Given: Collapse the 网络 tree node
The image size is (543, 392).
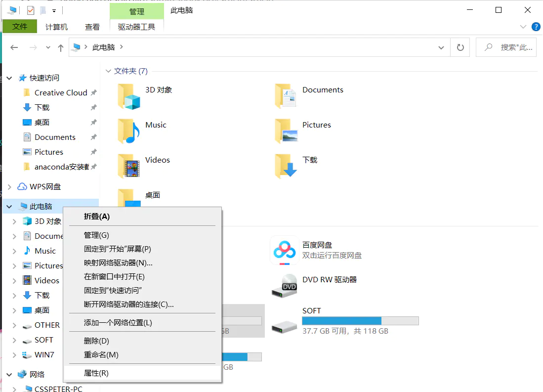Looking at the screenshot, I should tap(9, 374).
